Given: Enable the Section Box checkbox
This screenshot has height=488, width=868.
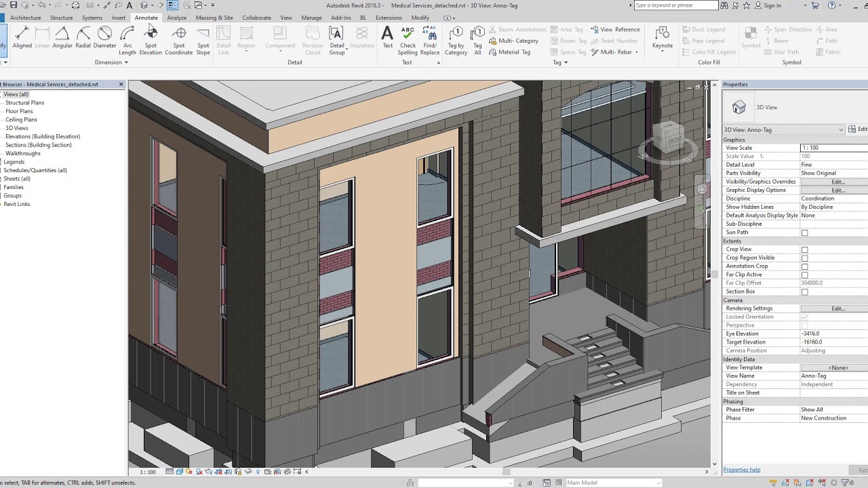Looking at the screenshot, I should (805, 292).
